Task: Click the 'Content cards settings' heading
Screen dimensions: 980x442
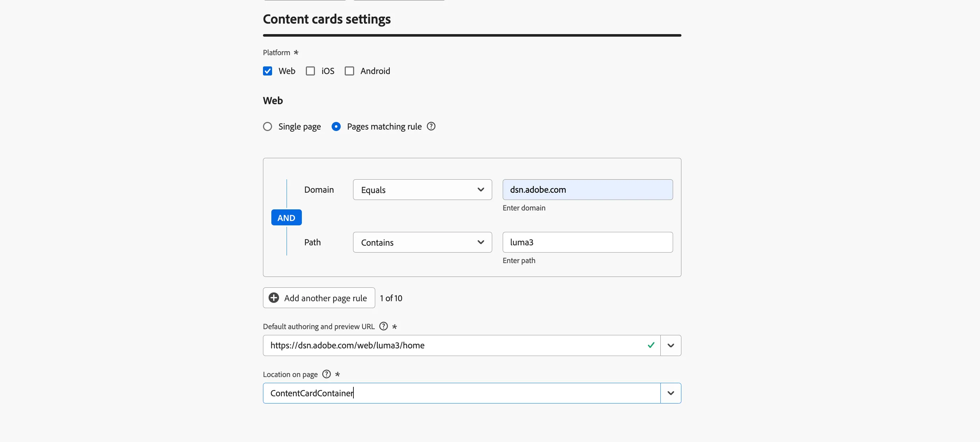Action: 327,19
